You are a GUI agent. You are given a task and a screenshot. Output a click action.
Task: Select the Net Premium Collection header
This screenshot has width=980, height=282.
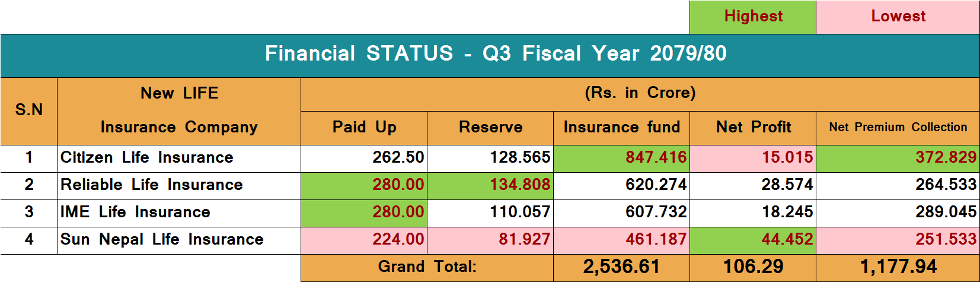(x=898, y=128)
